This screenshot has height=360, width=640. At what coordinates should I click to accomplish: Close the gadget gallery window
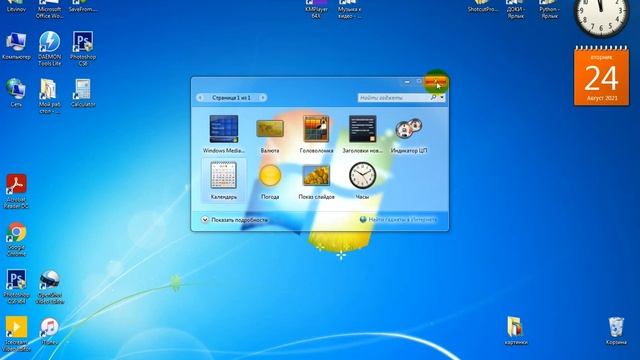pos(436,82)
